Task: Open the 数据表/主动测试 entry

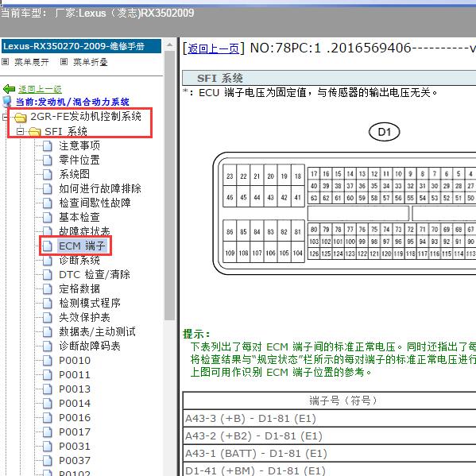Action: (x=97, y=331)
